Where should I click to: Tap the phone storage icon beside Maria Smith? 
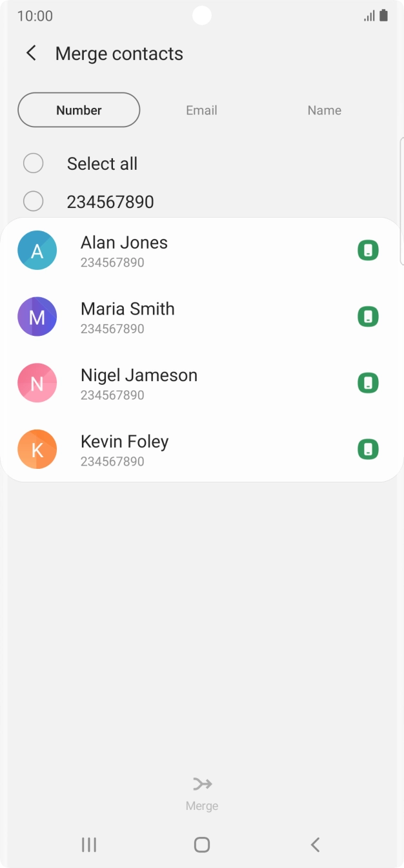pos(368,316)
